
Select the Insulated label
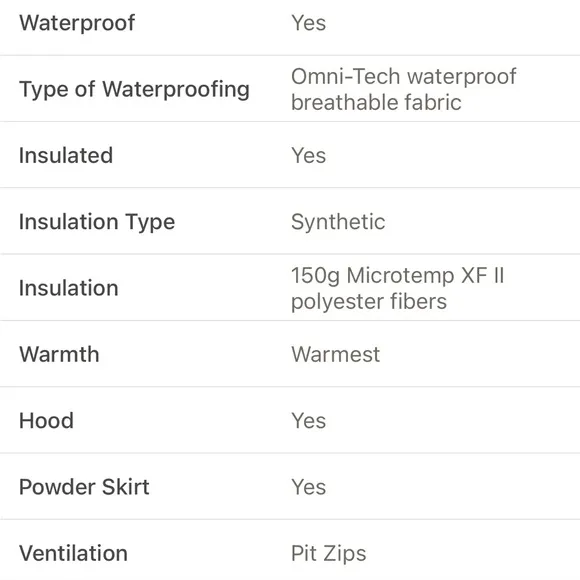pyautogui.click(x=66, y=155)
